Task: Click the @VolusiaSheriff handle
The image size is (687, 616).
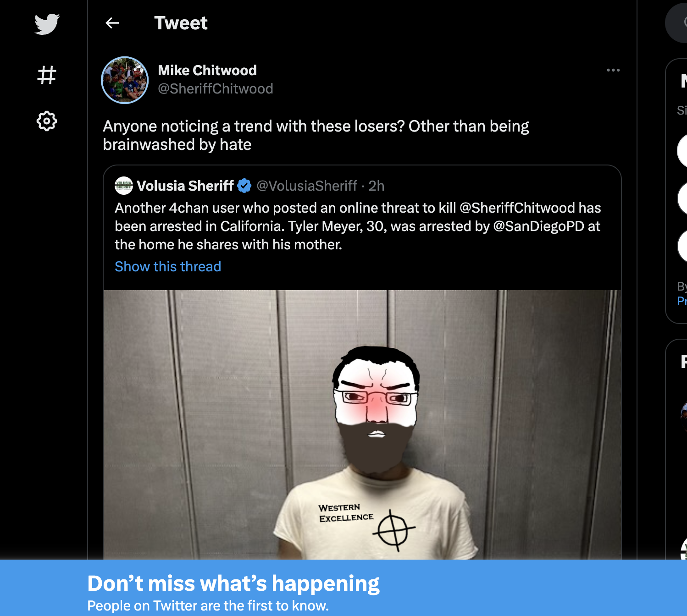Action: [307, 186]
